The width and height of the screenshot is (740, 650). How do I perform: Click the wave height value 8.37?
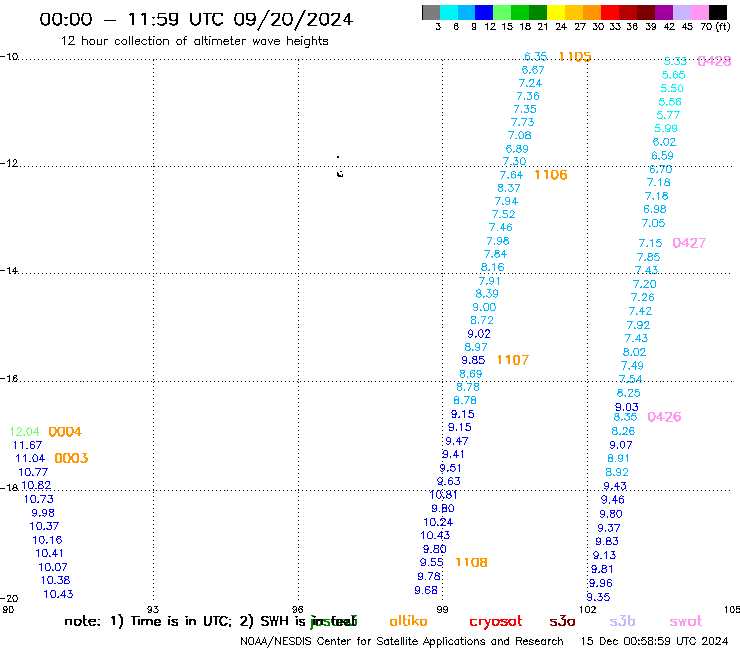(x=509, y=188)
